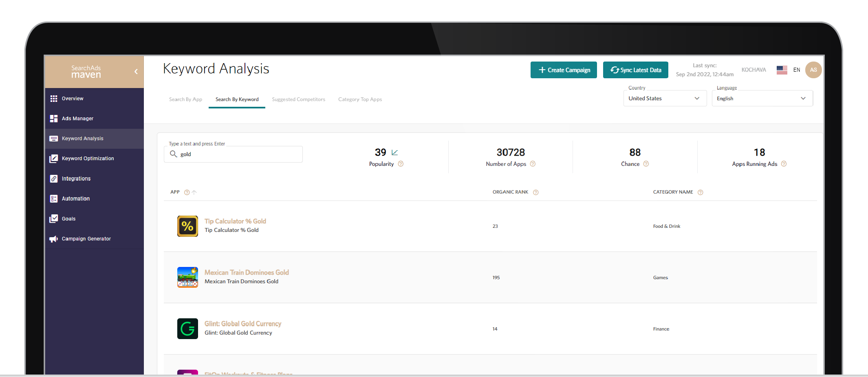Image resolution: width=868 pixels, height=377 pixels.
Task: Click the KOCHAVA account label
Action: 753,70
